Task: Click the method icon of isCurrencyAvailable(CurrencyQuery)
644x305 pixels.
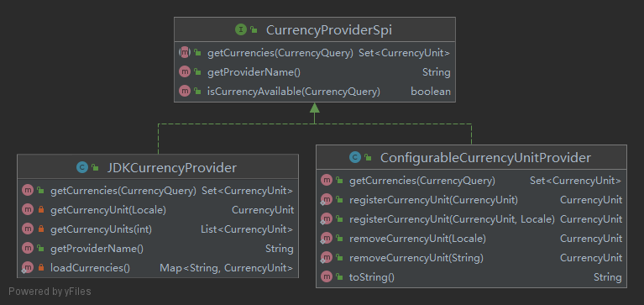Action: point(185,92)
